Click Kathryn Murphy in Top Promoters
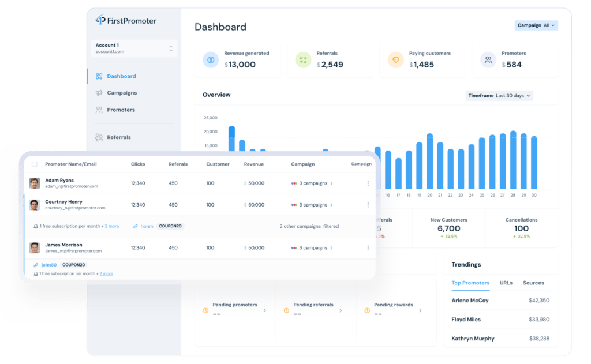 (x=473, y=339)
